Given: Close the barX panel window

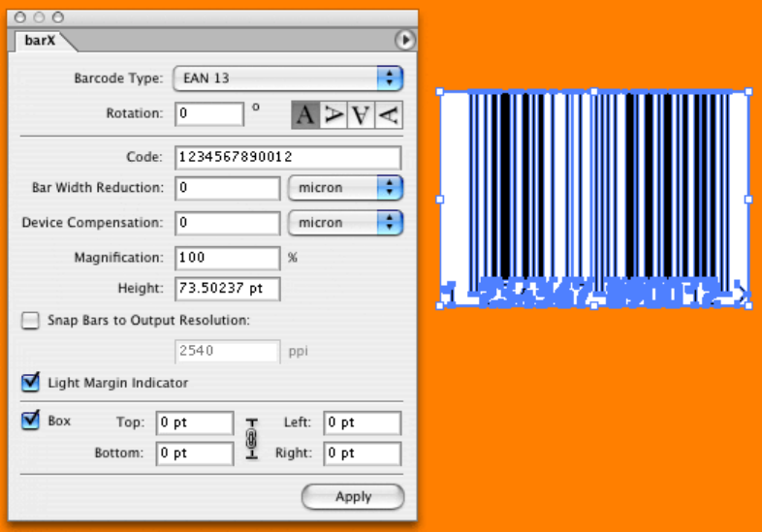Looking at the screenshot, I should click(x=20, y=17).
